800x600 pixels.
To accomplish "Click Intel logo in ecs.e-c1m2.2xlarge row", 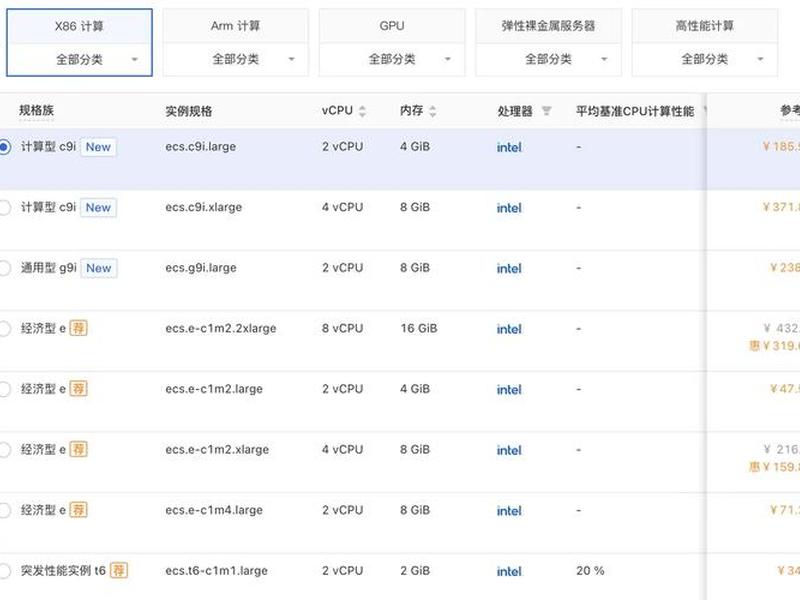I will coord(509,329).
